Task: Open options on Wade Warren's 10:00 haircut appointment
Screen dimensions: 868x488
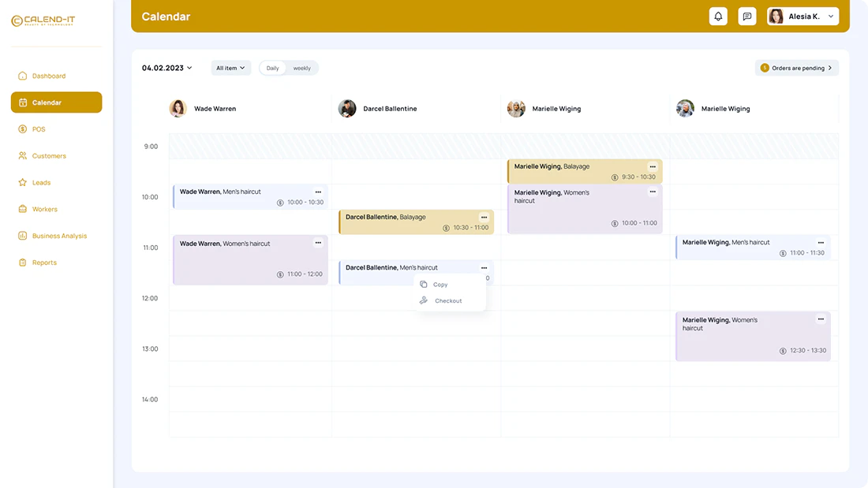Action: click(x=318, y=192)
